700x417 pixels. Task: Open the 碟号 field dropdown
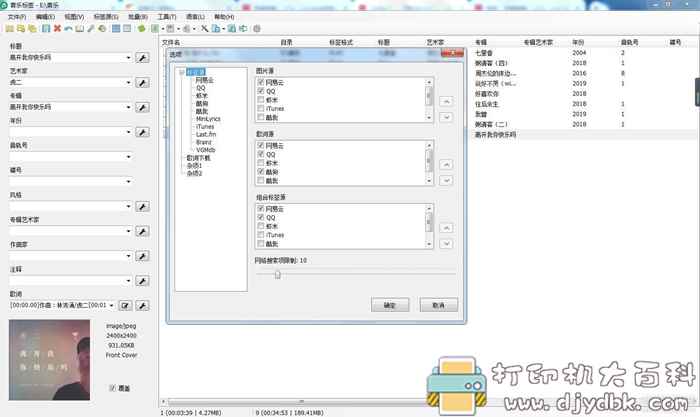click(128, 182)
